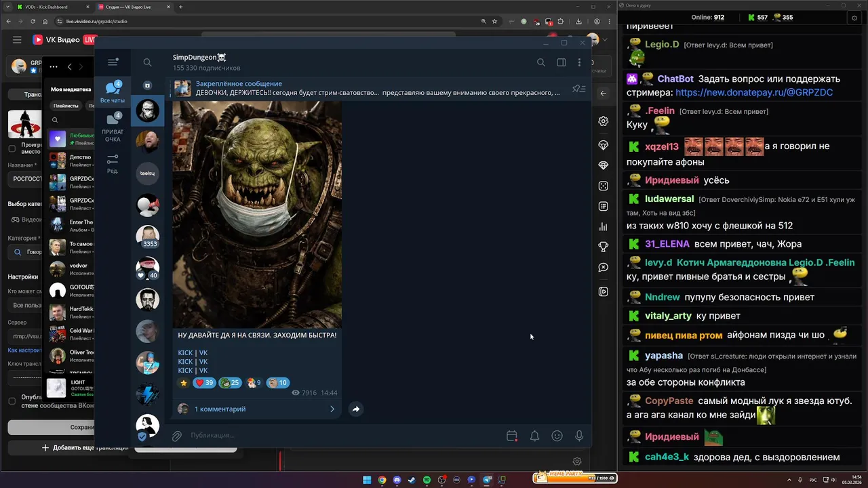This screenshot has height=488, width=868.
Task: Open the Chrome taskbar icon
Action: point(382,480)
